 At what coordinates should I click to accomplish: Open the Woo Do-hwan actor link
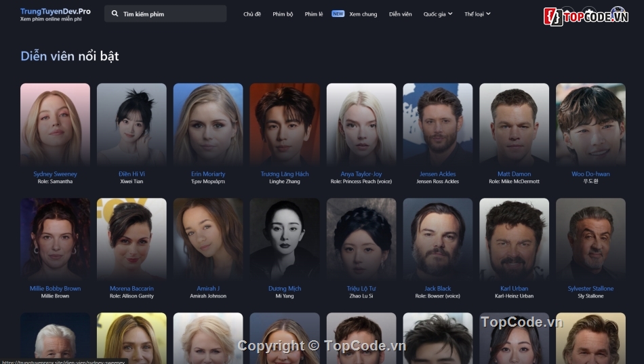[590, 174]
